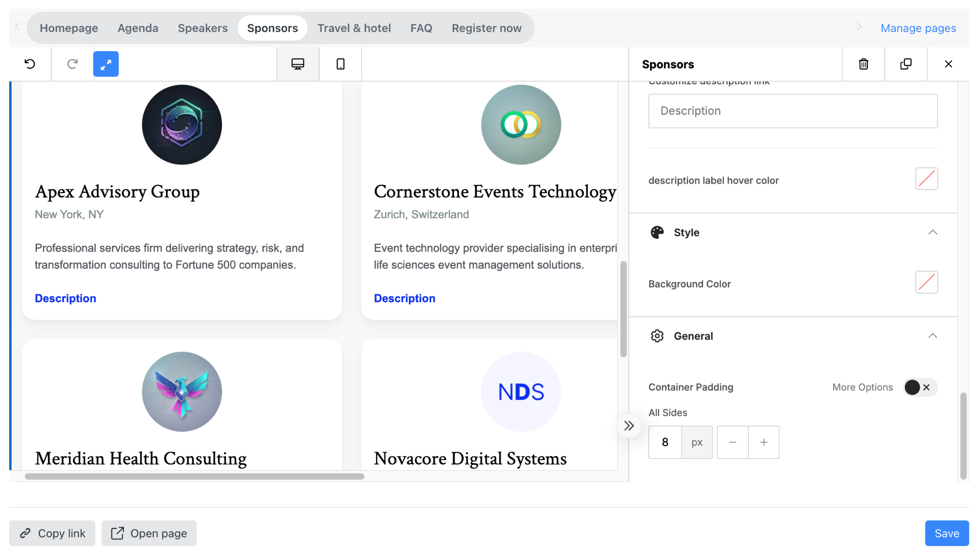Click the General gear icon
Screen dimensions: 980x559
(x=657, y=336)
